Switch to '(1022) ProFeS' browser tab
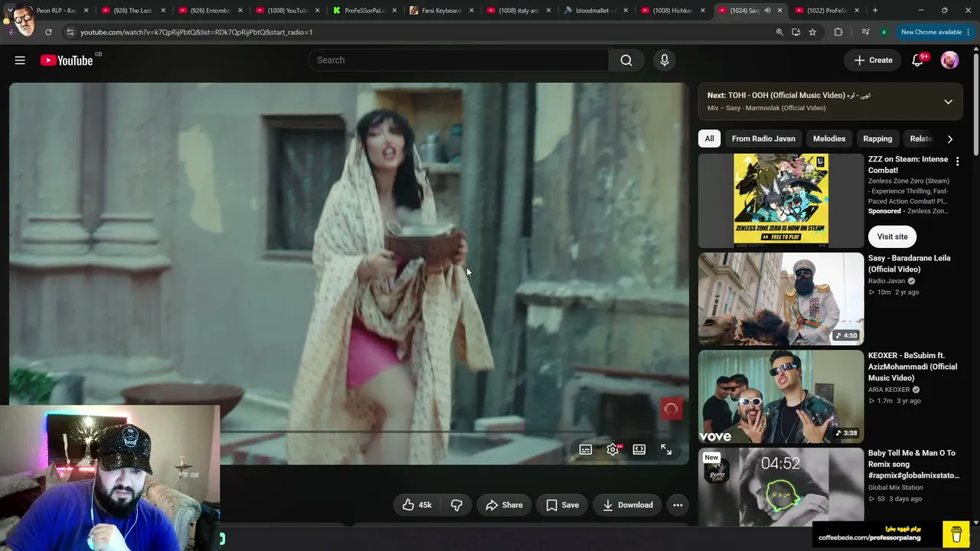The image size is (980, 551). (827, 11)
